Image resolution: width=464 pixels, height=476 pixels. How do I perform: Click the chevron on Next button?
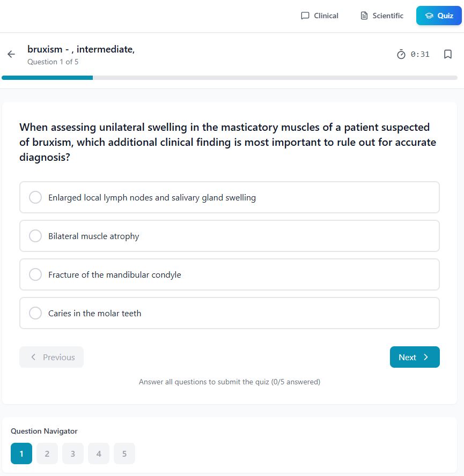coord(426,357)
